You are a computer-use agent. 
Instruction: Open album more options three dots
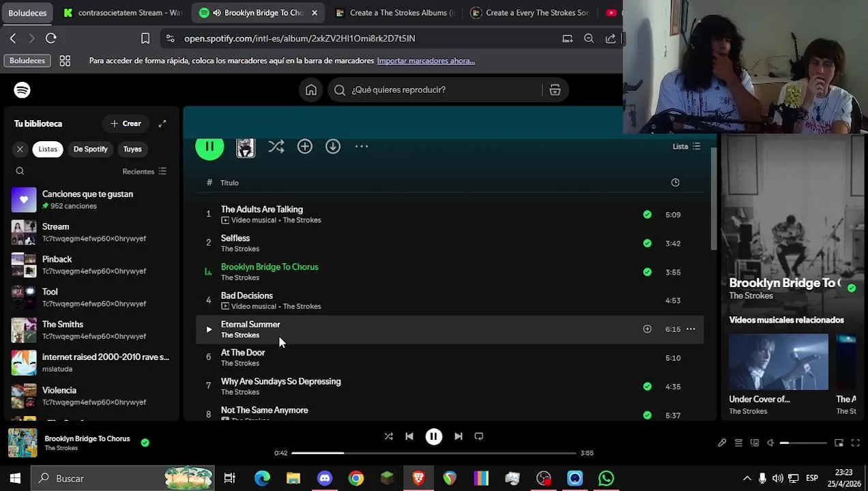click(x=362, y=147)
